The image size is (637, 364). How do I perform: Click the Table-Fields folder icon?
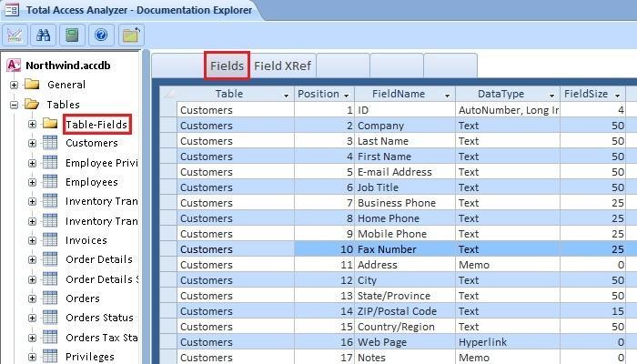49,123
